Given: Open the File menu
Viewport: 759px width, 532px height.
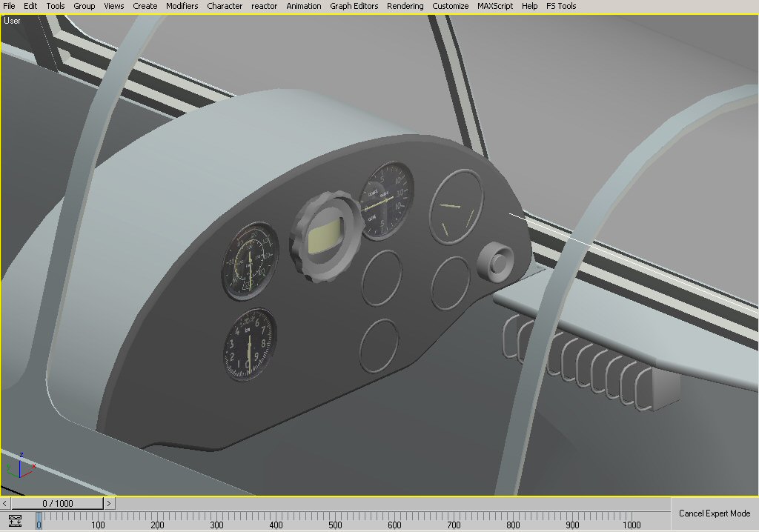Looking at the screenshot, I should (9, 6).
